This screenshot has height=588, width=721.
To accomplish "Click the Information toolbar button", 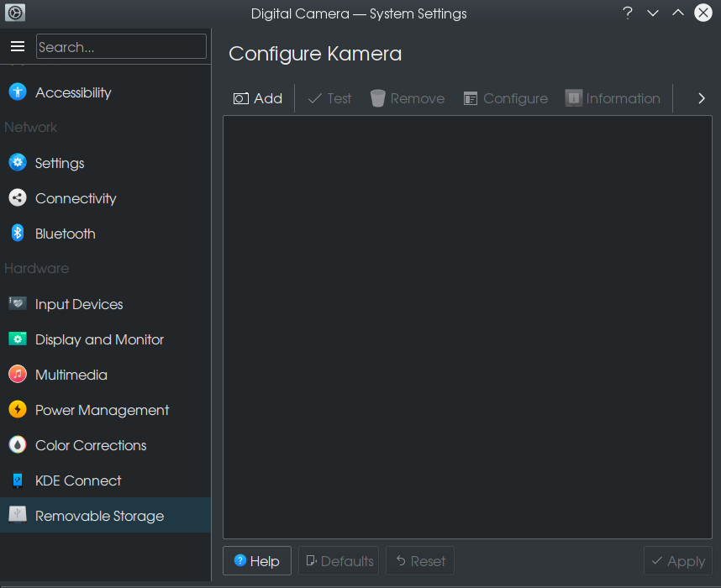I will click(x=613, y=98).
